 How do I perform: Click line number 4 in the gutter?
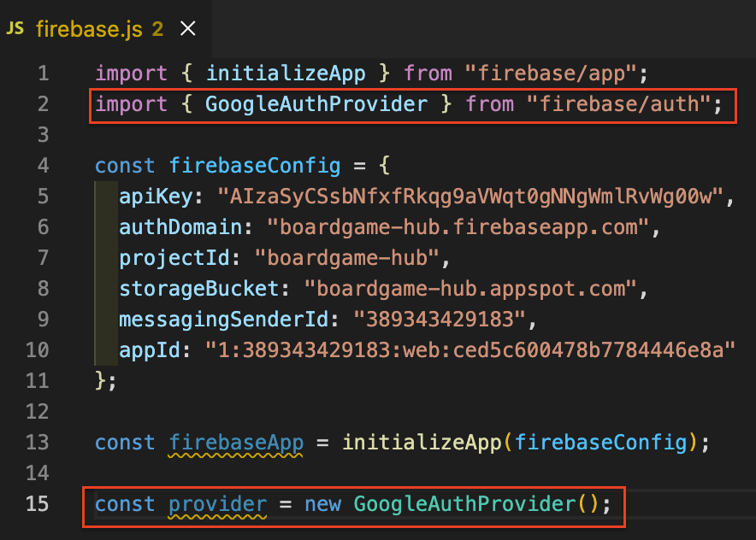point(44,166)
